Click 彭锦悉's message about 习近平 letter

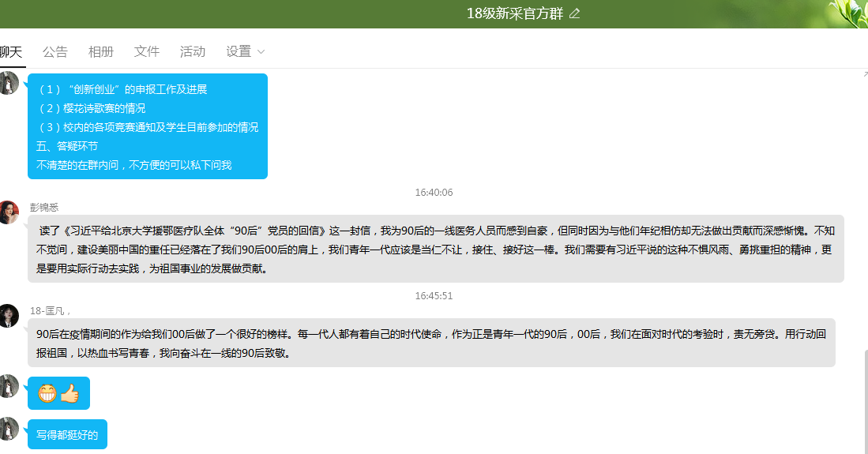(x=435, y=249)
